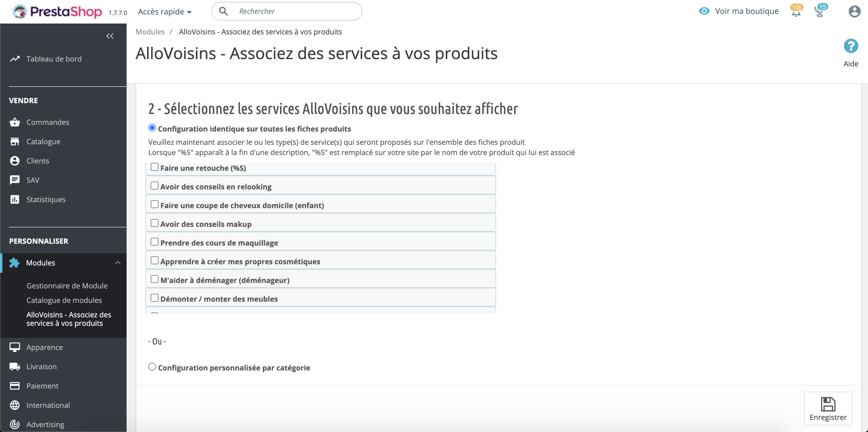Click the Commandes basket icon
This screenshot has width=868, height=432.
click(x=15, y=122)
